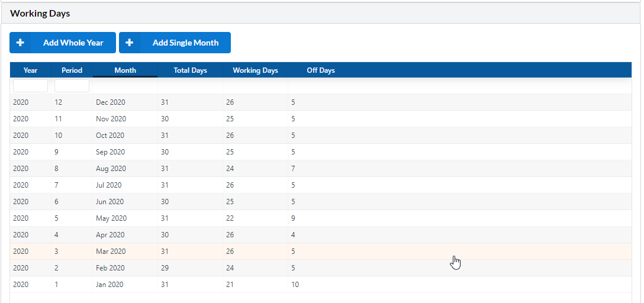Click Period value 11 in the Nov row

59,118
